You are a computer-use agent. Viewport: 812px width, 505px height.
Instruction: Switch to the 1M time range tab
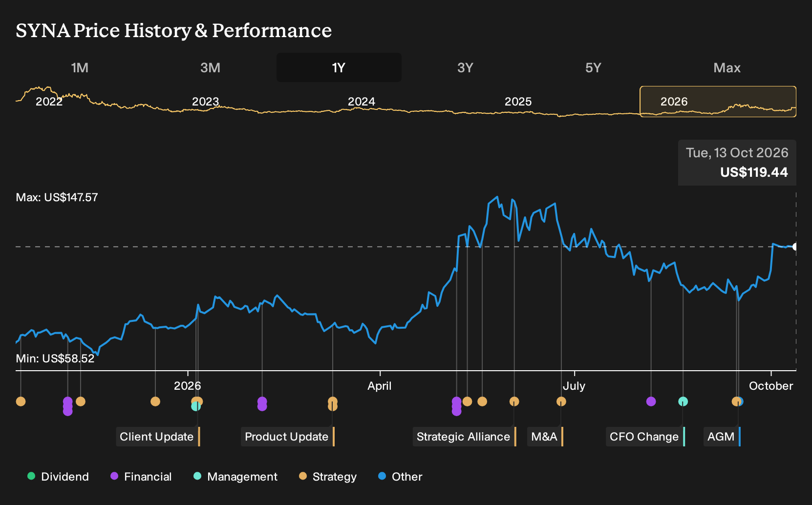click(x=80, y=67)
